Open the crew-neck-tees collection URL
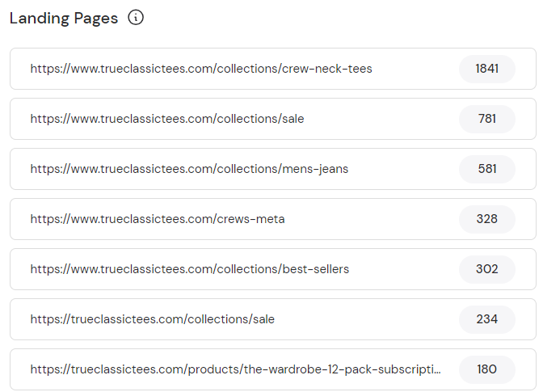This screenshot has width=543, height=392. pyautogui.click(x=201, y=69)
